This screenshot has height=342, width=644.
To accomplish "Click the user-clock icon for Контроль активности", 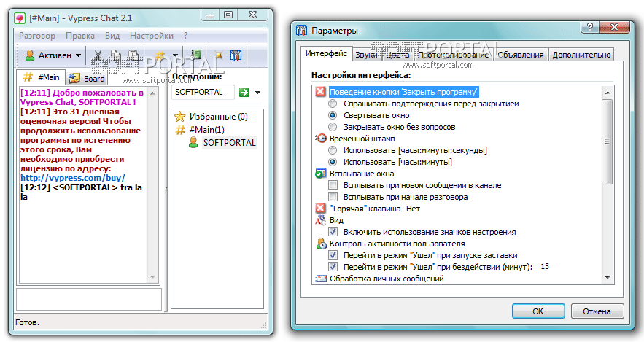I will (x=321, y=244).
